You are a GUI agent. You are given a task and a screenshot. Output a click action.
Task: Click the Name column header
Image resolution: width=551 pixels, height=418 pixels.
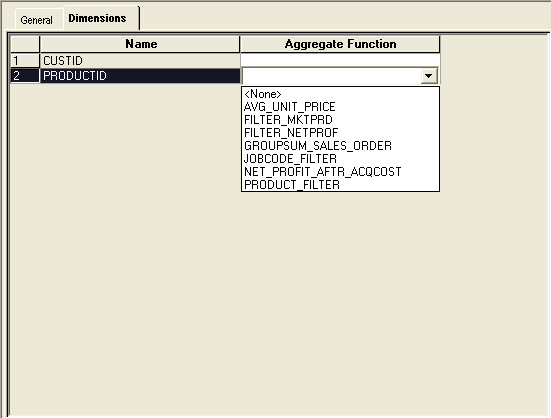point(140,44)
